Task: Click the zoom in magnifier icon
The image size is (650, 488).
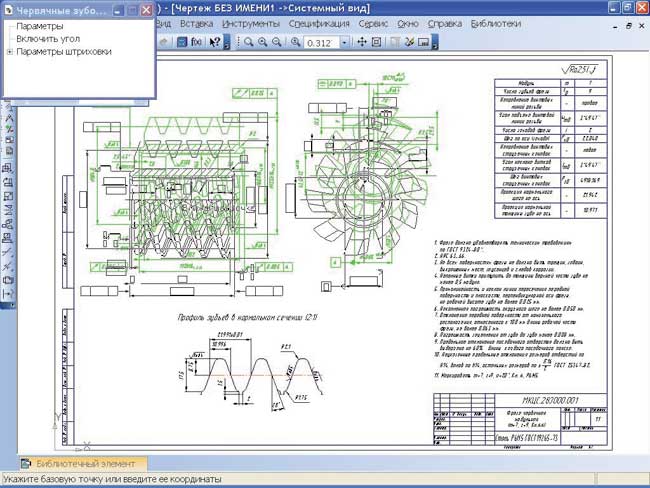Action: point(261,43)
